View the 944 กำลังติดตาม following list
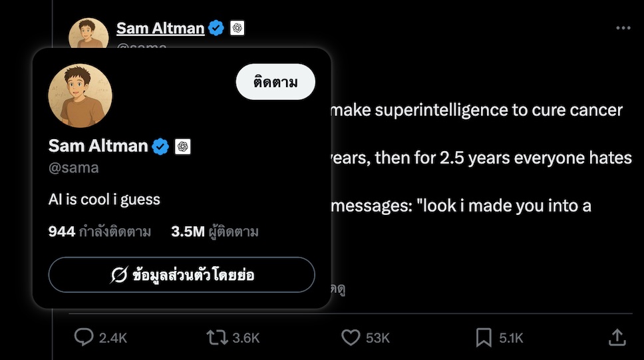Image resolution: width=644 pixels, height=360 pixels. [x=100, y=232]
